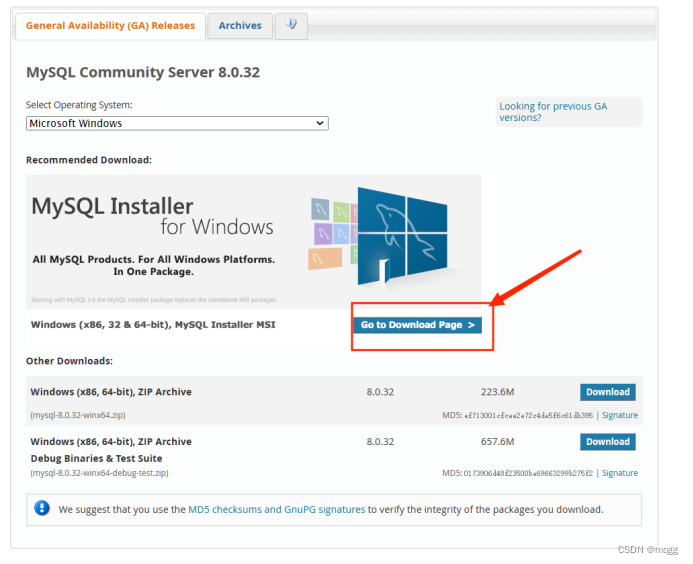Select the Recommended Download: label
Screen dimensions: 693x564
[x=89, y=160]
